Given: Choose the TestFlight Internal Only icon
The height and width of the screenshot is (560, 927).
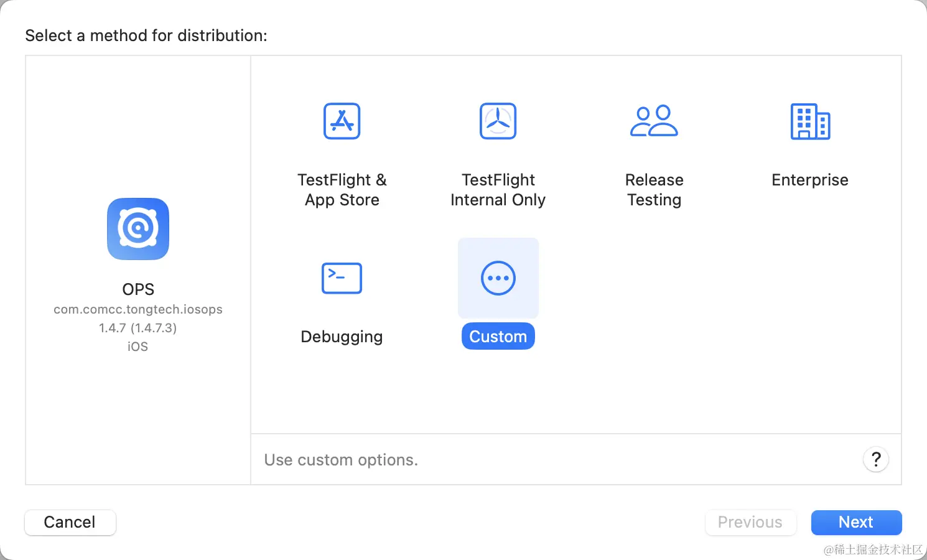Looking at the screenshot, I should 498,121.
